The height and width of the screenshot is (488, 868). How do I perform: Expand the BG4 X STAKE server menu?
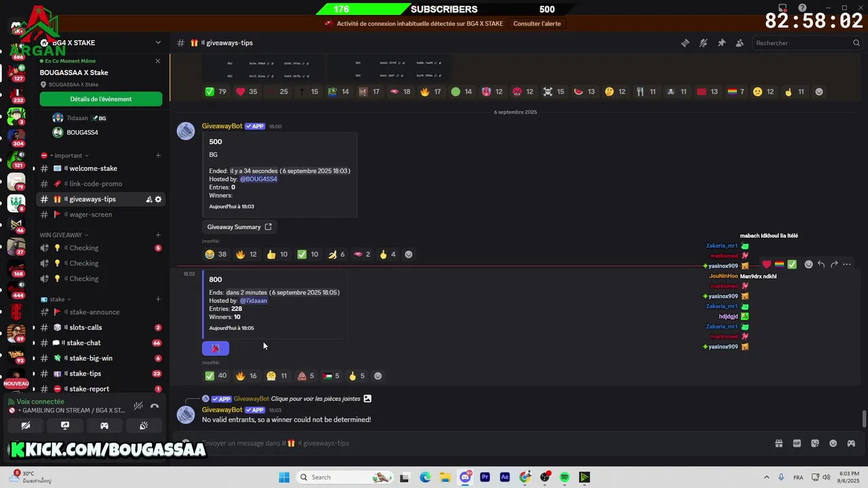point(158,43)
